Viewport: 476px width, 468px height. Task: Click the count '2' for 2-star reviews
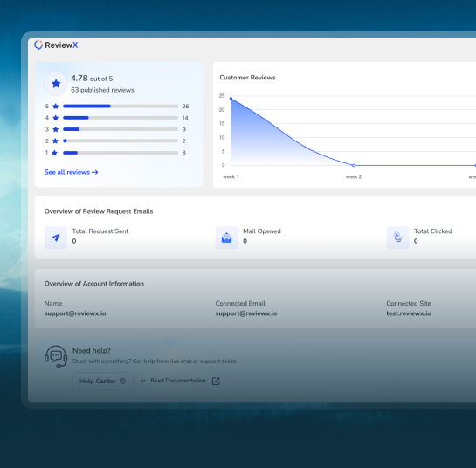(x=184, y=141)
